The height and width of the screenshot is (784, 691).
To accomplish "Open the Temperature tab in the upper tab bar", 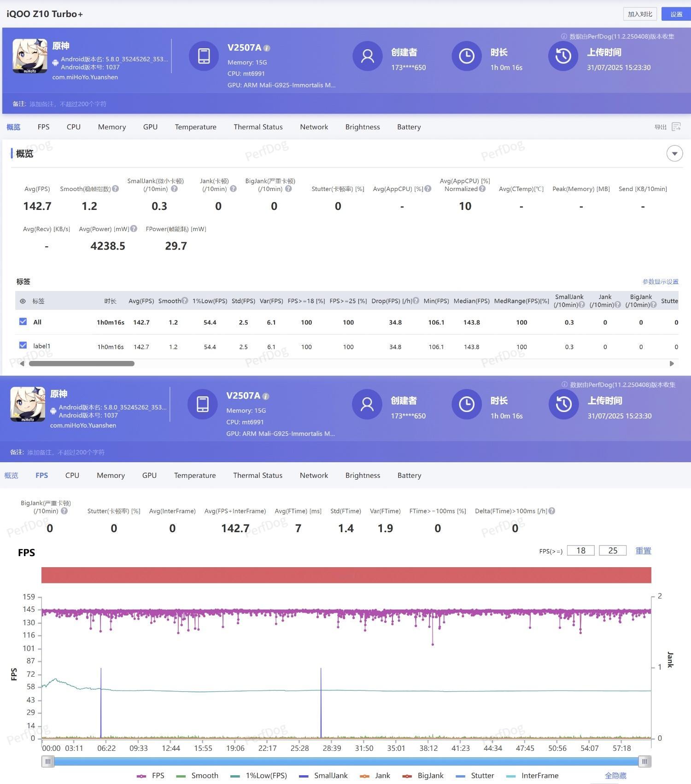I will pyautogui.click(x=195, y=127).
